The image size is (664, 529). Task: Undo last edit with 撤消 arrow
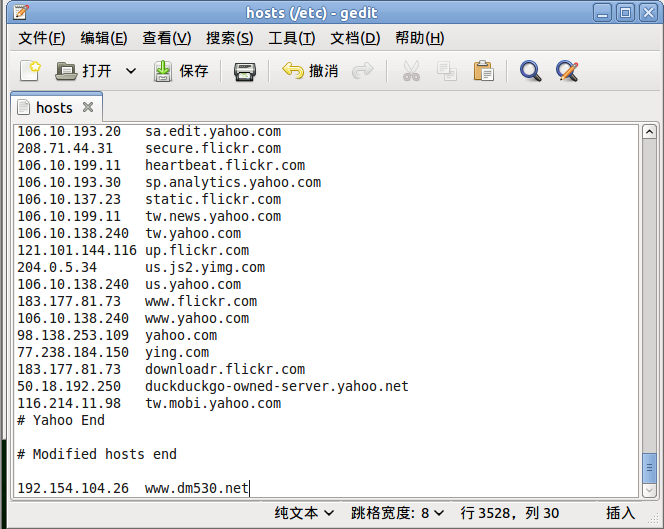[293, 71]
